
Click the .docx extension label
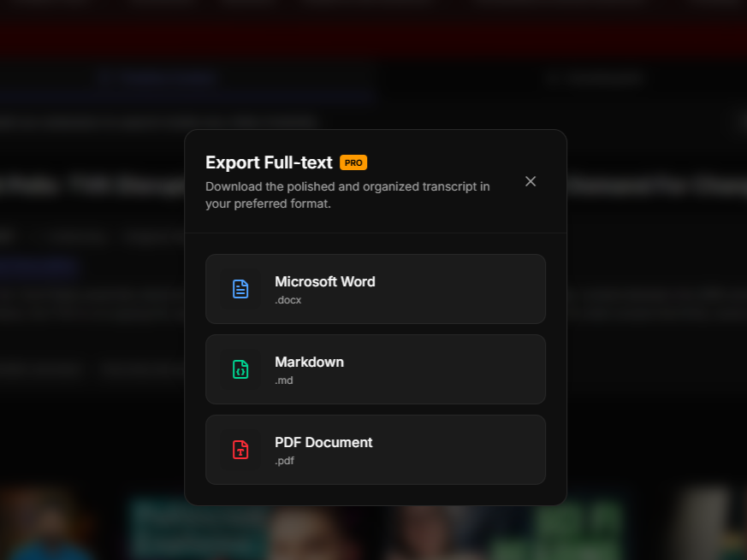288,300
